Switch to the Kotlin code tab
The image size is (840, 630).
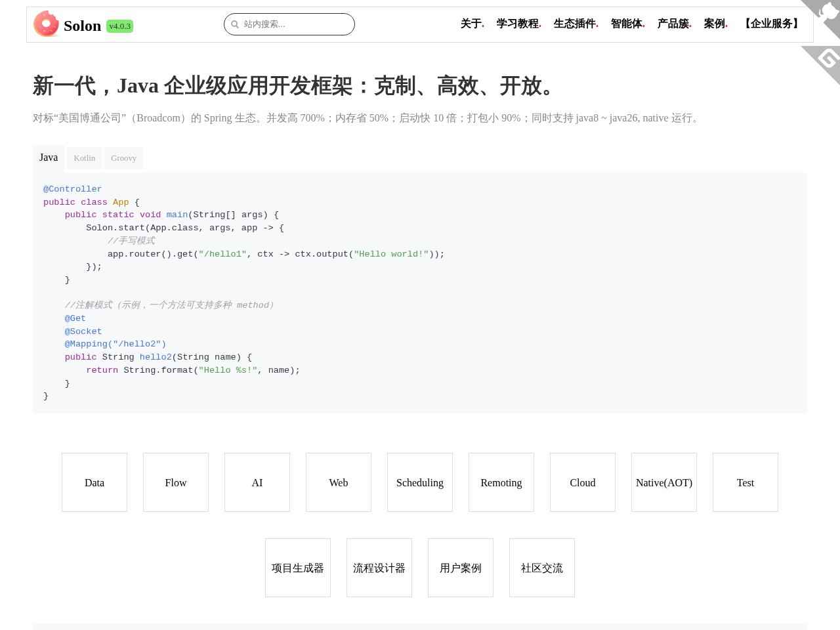pyautogui.click(x=84, y=158)
